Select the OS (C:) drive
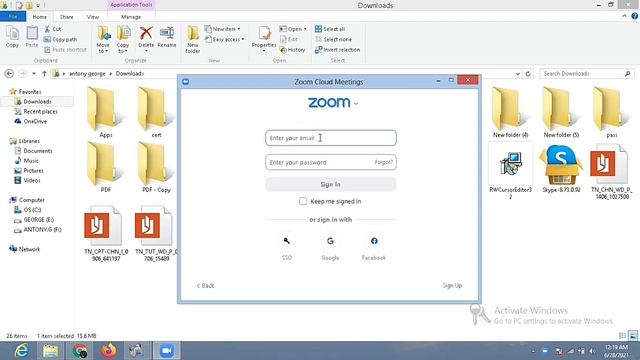The width and height of the screenshot is (640, 360). tap(32, 210)
